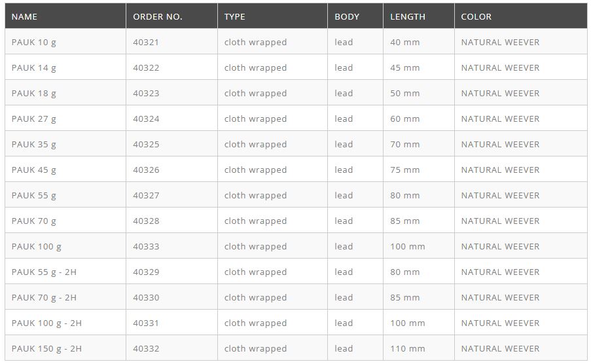Image resolution: width=591 pixels, height=364 pixels.
Task: Click the 70 mm length cell
Action: click(405, 144)
